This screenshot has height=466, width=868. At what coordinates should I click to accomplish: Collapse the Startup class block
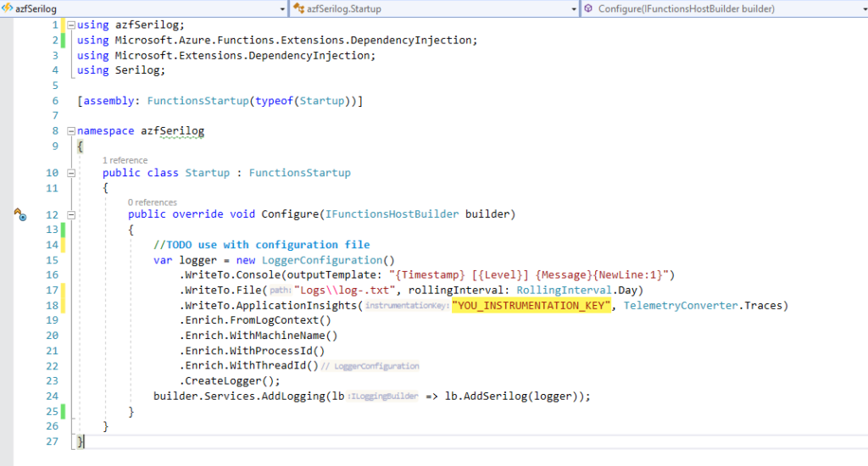[x=70, y=173]
